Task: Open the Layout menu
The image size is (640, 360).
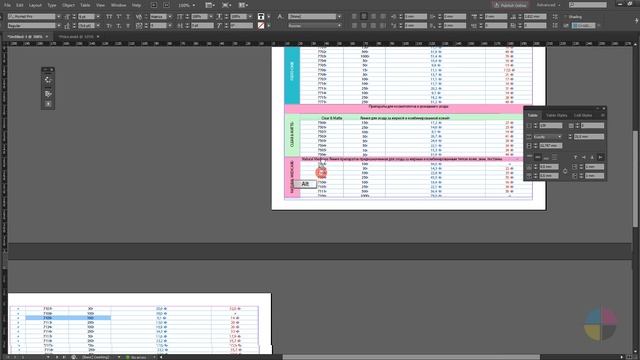Action: coord(36,5)
